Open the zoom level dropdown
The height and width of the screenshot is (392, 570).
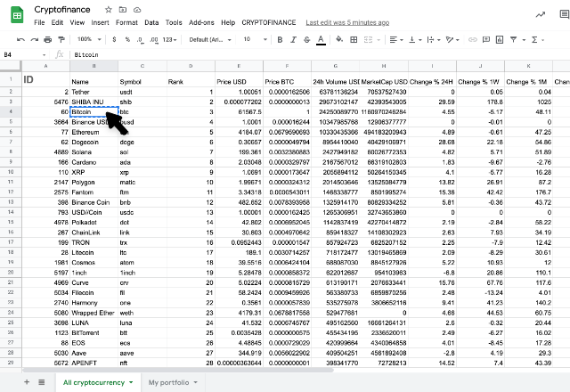(89, 39)
